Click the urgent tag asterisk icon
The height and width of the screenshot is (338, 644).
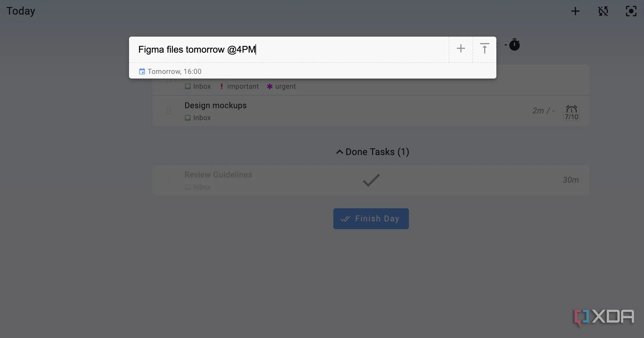[x=270, y=86]
